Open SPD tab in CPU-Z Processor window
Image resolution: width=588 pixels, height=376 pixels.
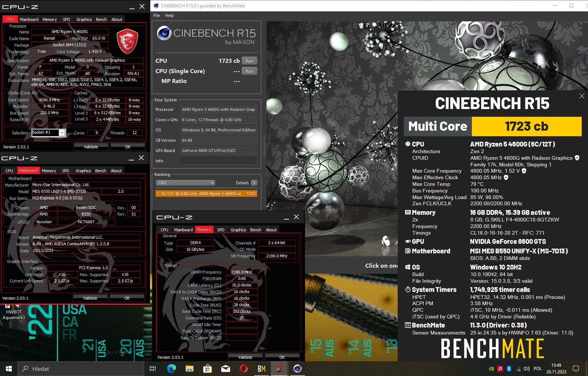point(67,19)
